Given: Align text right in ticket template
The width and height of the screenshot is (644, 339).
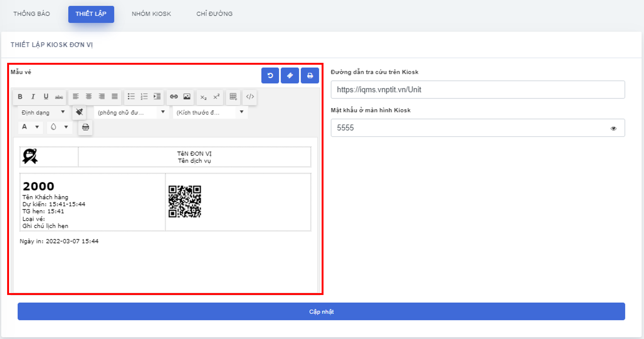Looking at the screenshot, I should (102, 97).
